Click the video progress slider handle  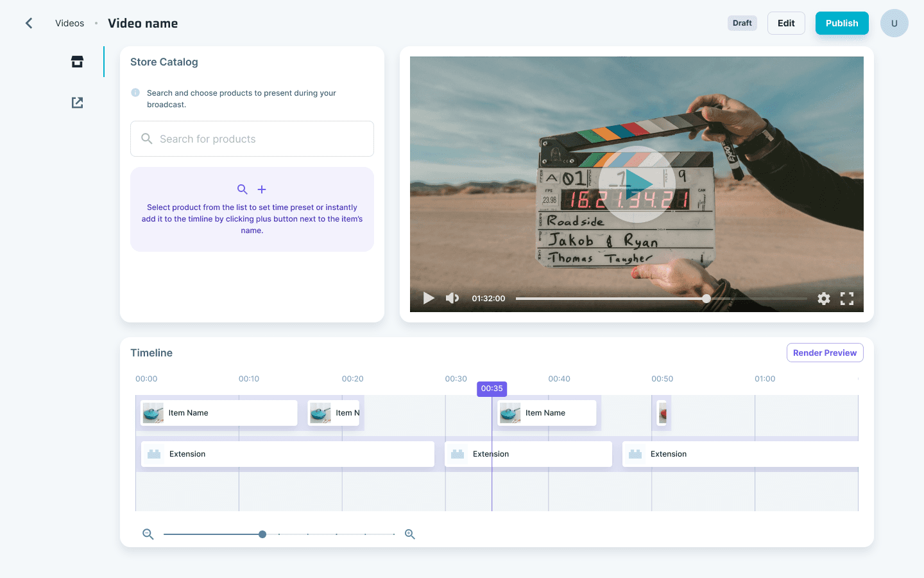(706, 299)
